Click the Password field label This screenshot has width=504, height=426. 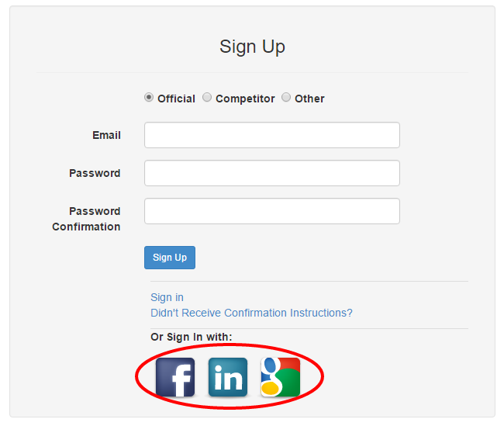coord(95,173)
